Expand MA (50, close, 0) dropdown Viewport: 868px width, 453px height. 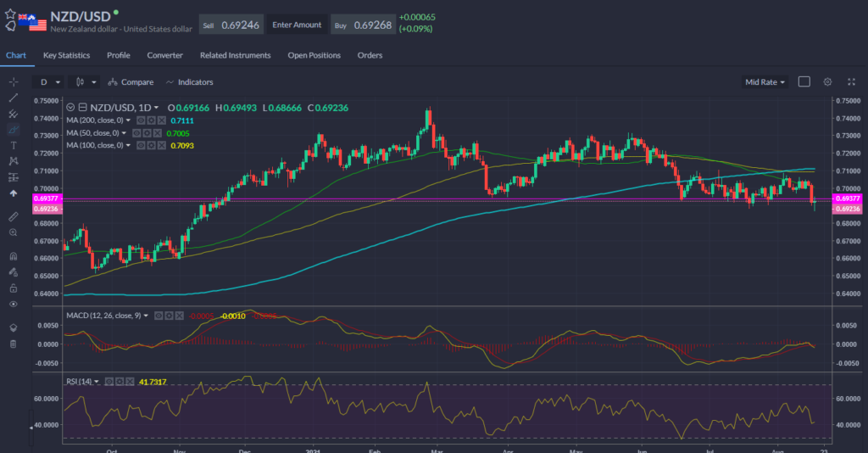point(124,133)
